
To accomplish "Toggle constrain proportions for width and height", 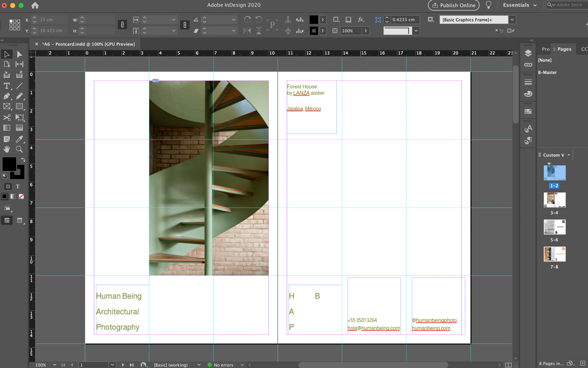I will click(x=122, y=25).
